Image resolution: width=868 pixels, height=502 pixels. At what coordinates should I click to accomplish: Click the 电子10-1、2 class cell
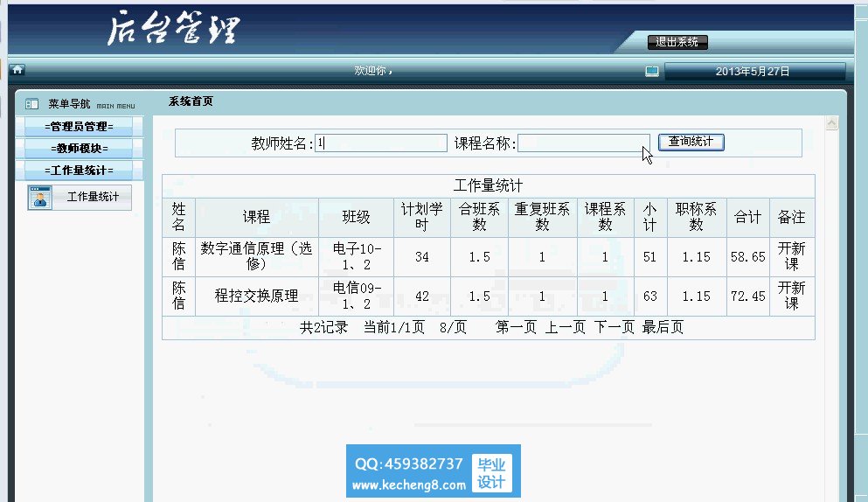point(357,256)
